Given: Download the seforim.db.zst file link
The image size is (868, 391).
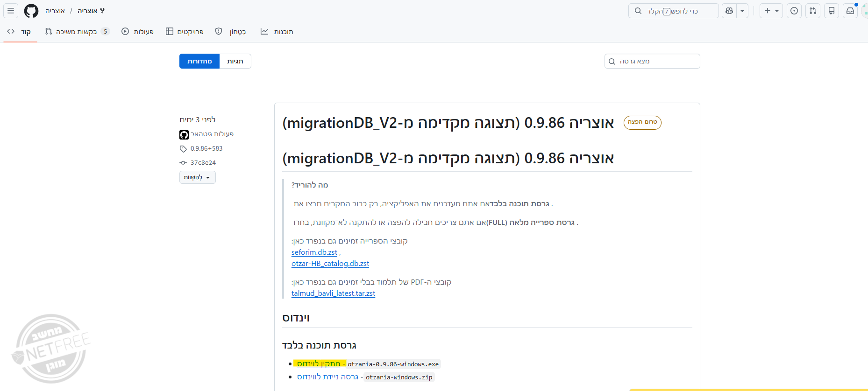Looking at the screenshot, I should click(314, 252).
